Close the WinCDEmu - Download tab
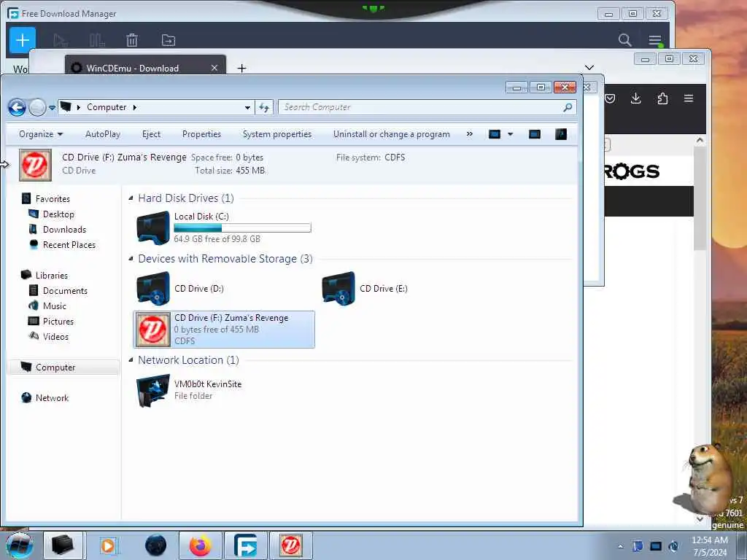 pyautogui.click(x=214, y=68)
